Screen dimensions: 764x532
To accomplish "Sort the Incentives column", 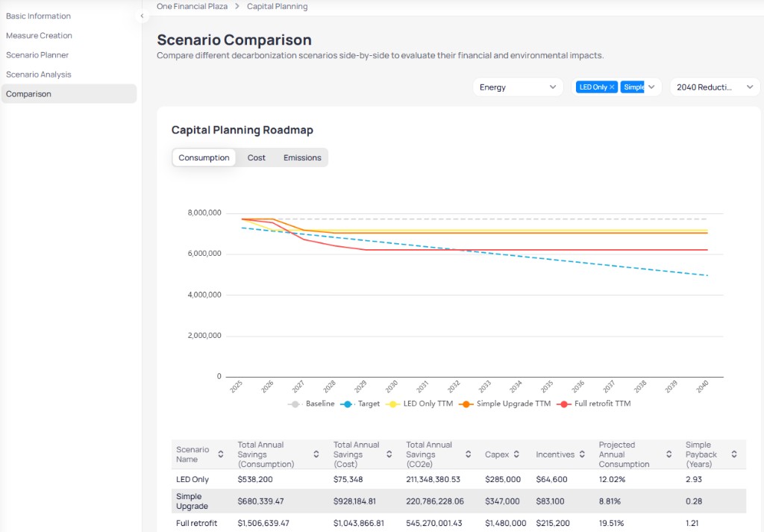I will (582, 454).
